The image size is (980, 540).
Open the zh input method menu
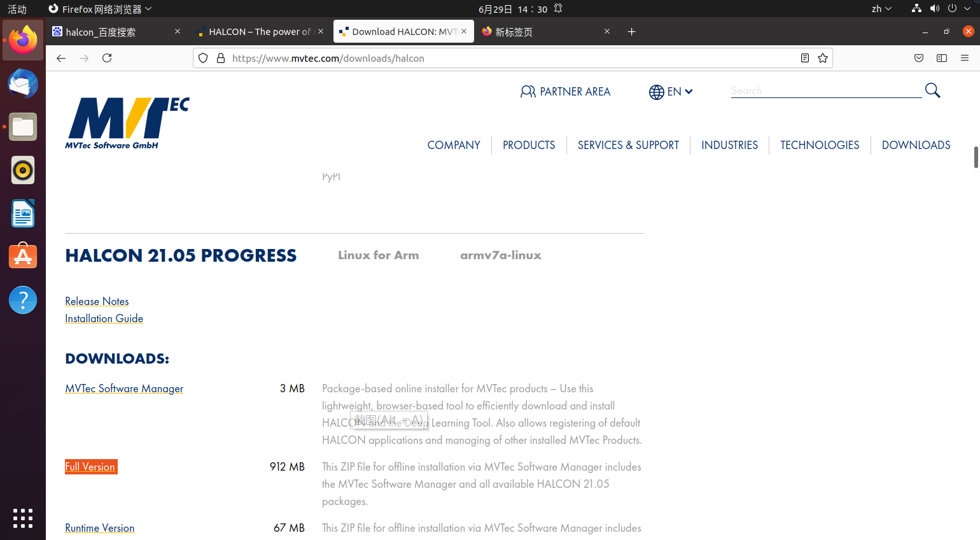pos(881,8)
